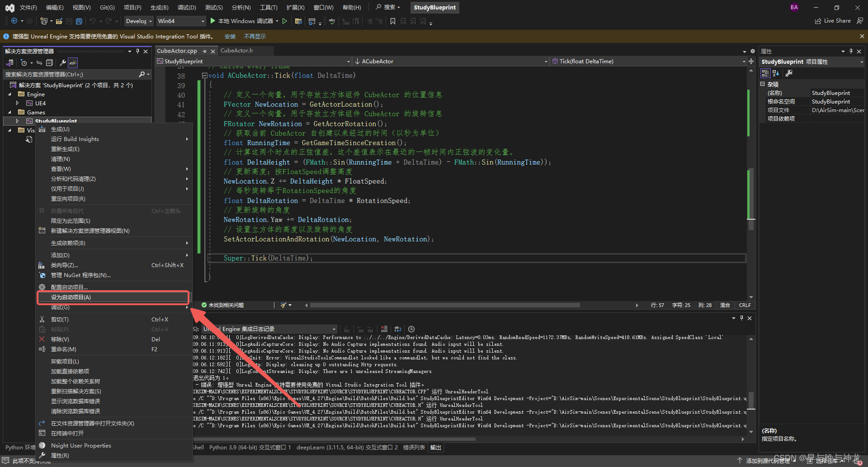
Task: Collapse the Tick function code fold marker
Action: coord(205,75)
